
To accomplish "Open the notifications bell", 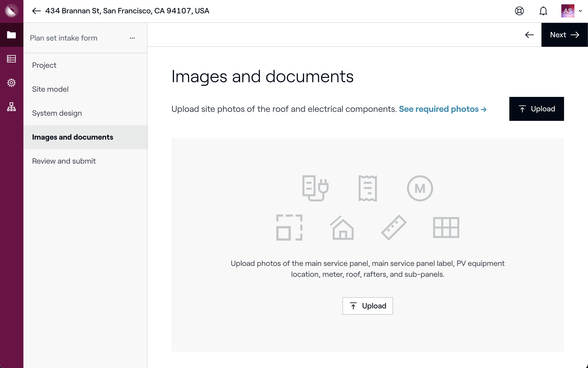I will [543, 11].
